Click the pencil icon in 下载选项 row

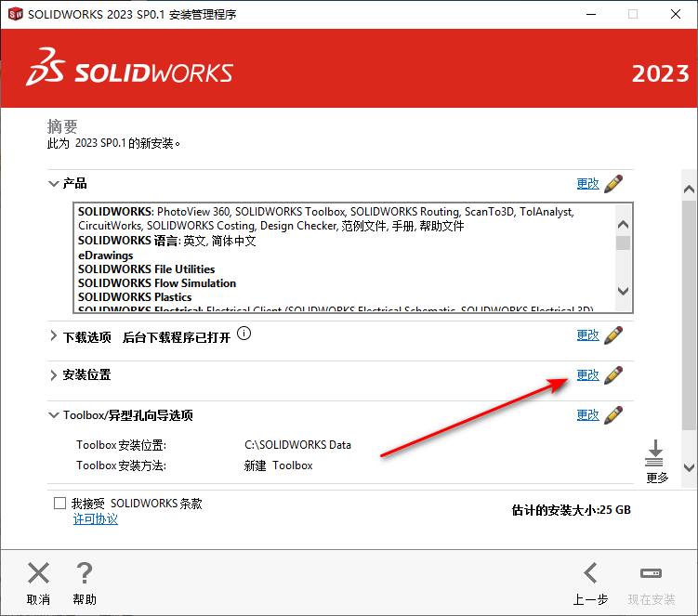(613, 335)
